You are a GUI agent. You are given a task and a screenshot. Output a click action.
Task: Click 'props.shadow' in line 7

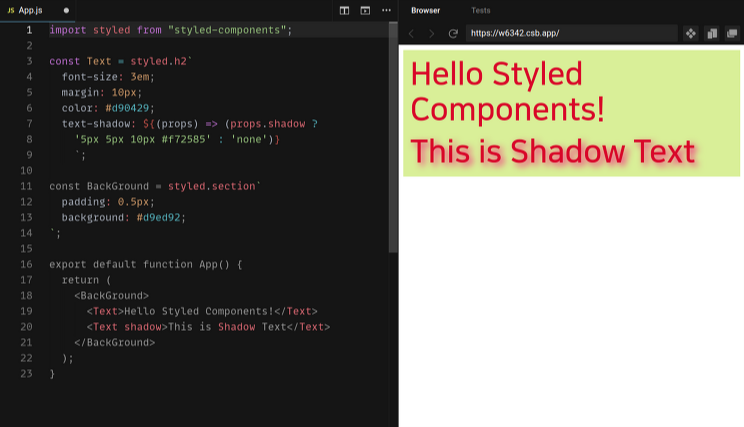click(268, 124)
